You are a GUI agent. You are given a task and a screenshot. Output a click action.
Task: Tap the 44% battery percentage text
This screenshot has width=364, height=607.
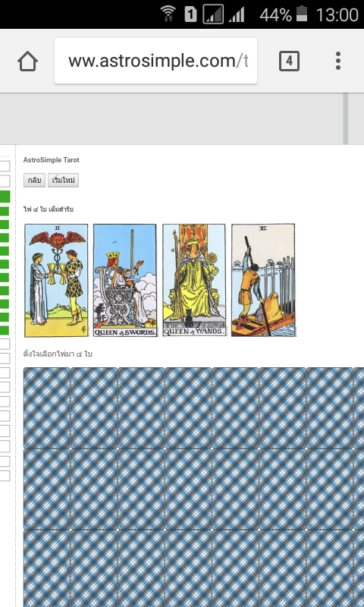click(x=275, y=14)
